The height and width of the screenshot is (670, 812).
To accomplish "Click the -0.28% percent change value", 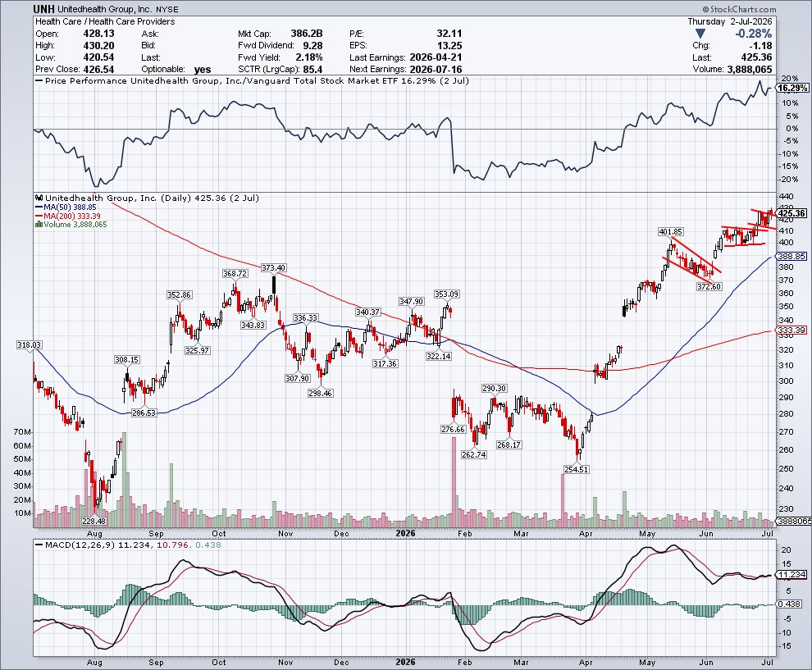I will click(x=754, y=34).
